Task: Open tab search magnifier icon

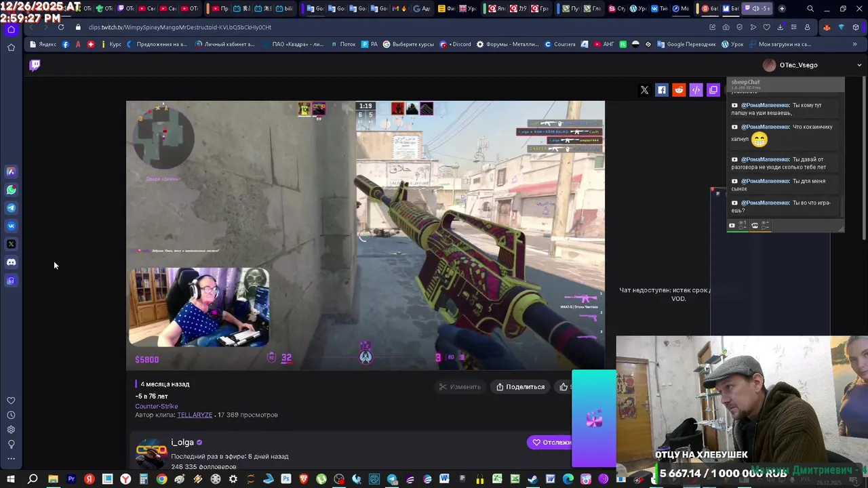Action: pos(810,9)
